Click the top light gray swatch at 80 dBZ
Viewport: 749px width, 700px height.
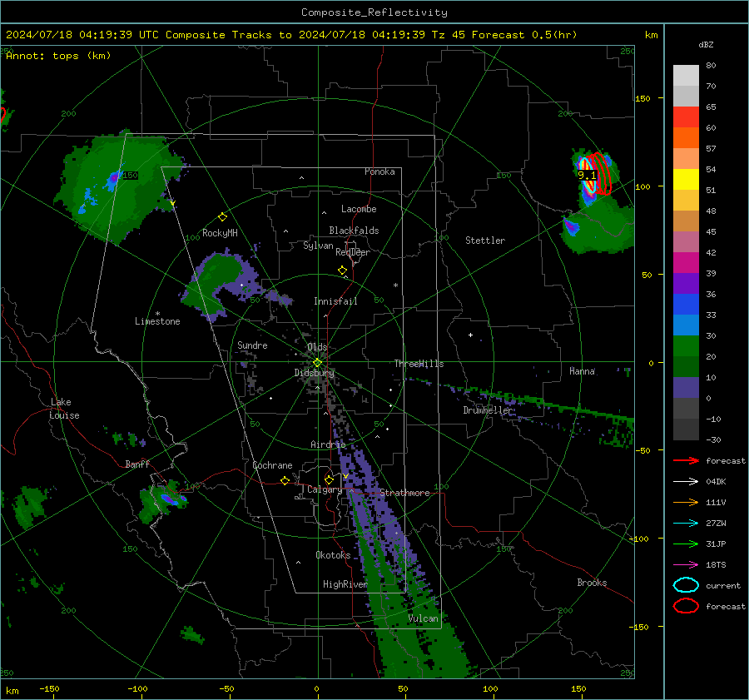686,76
